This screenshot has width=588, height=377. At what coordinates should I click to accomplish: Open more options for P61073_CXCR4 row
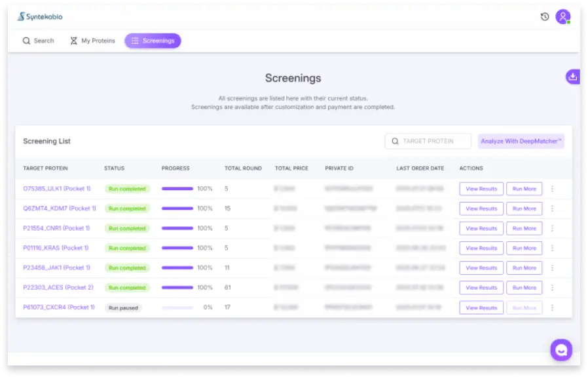coord(552,308)
